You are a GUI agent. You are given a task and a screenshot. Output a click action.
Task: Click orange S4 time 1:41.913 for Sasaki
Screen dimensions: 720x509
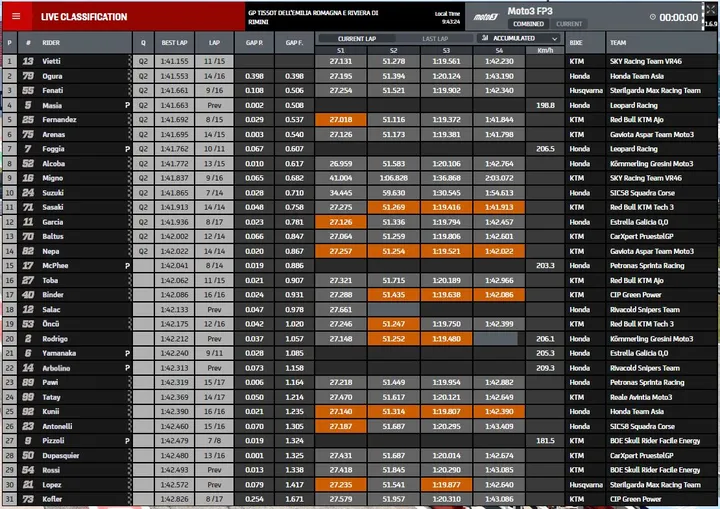click(x=499, y=207)
